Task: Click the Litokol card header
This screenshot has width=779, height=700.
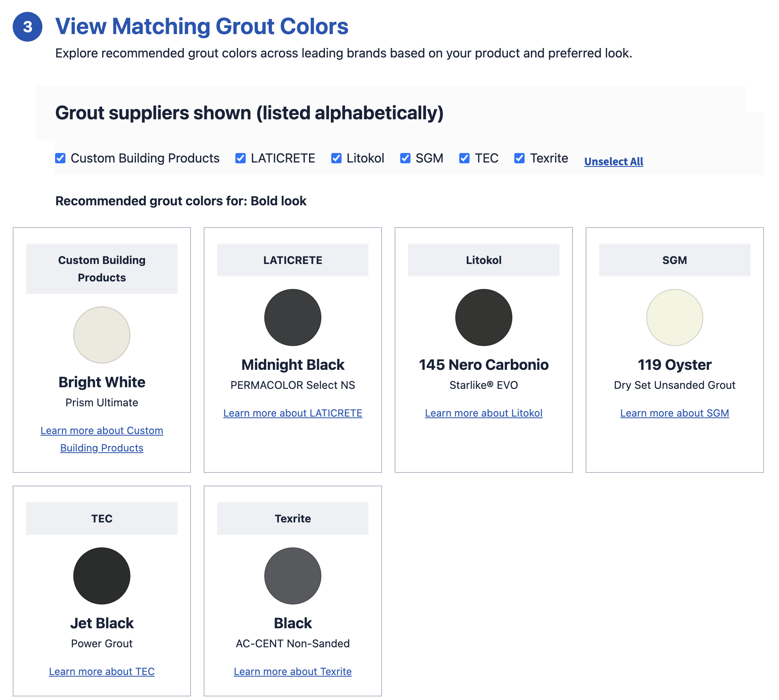Action: click(x=484, y=260)
